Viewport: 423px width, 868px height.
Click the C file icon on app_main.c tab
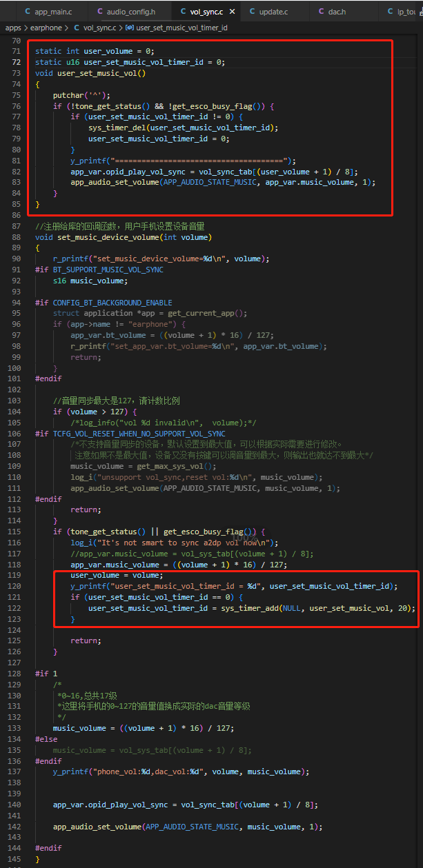tap(28, 12)
